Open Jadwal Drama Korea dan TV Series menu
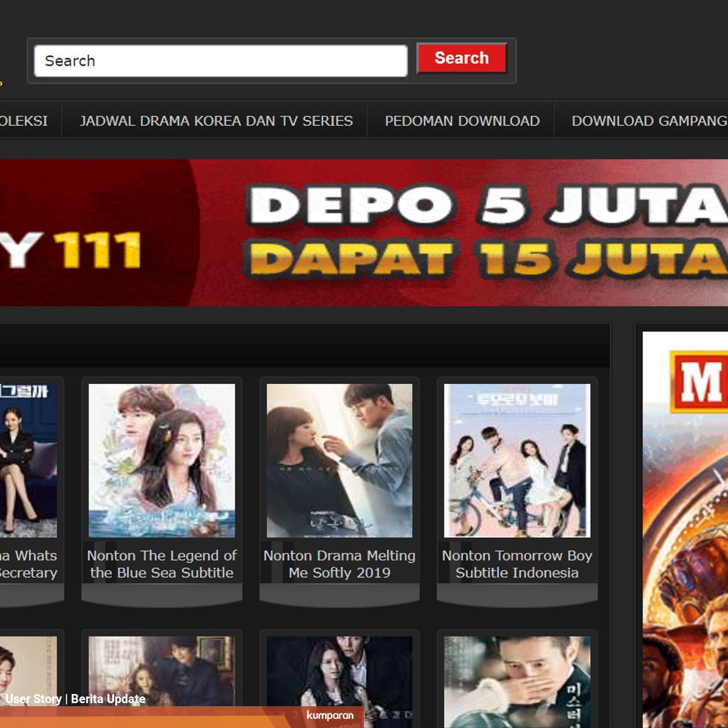 [216, 121]
